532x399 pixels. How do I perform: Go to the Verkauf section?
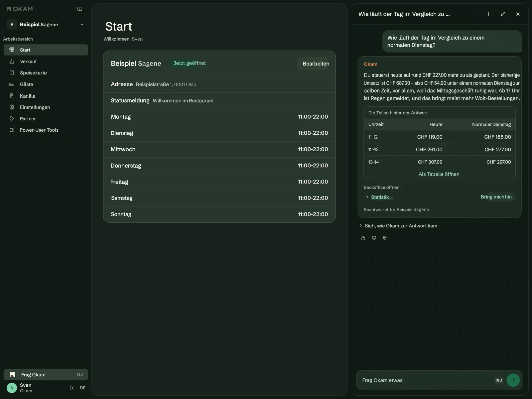coord(46,62)
